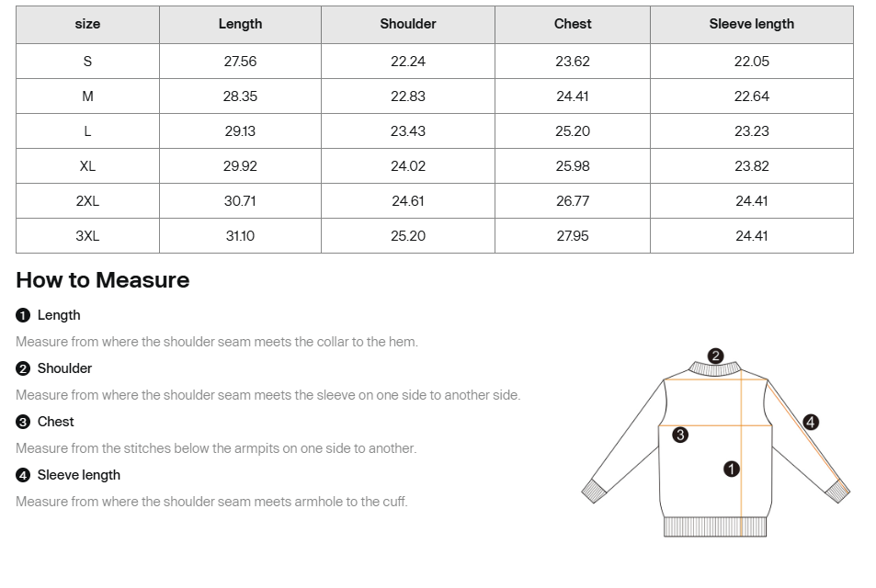This screenshot has height=588, width=876.
Task: Click the Shoulder column header
Action: (x=408, y=24)
